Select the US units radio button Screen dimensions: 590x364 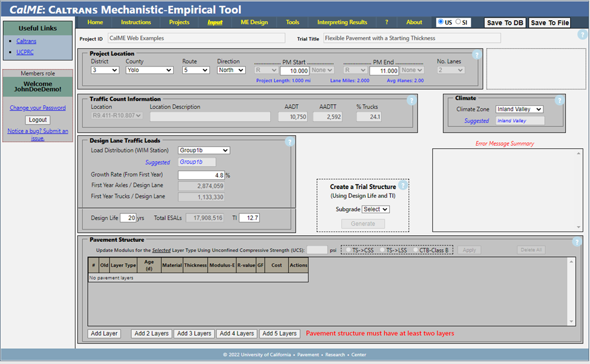(441, 22)
